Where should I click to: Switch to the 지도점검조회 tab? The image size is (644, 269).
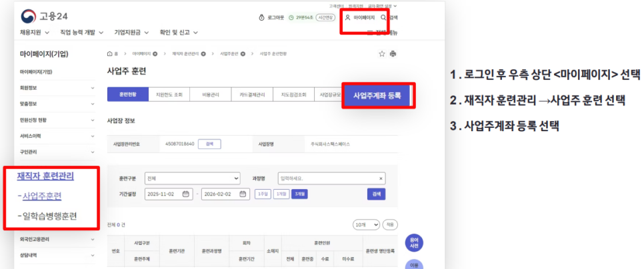pos(293,95)
